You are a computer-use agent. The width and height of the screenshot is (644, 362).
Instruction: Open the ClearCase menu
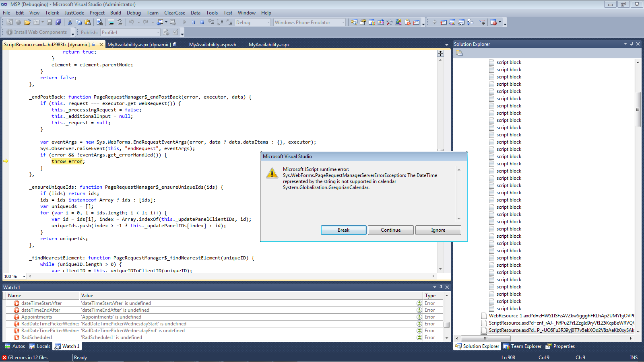pos(175,13)
